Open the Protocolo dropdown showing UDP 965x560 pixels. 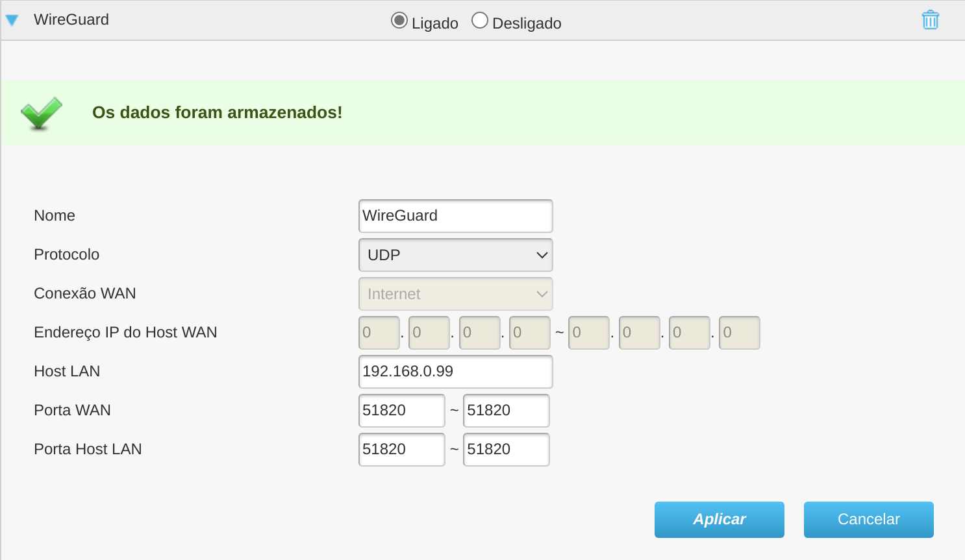tap(455, 255)
